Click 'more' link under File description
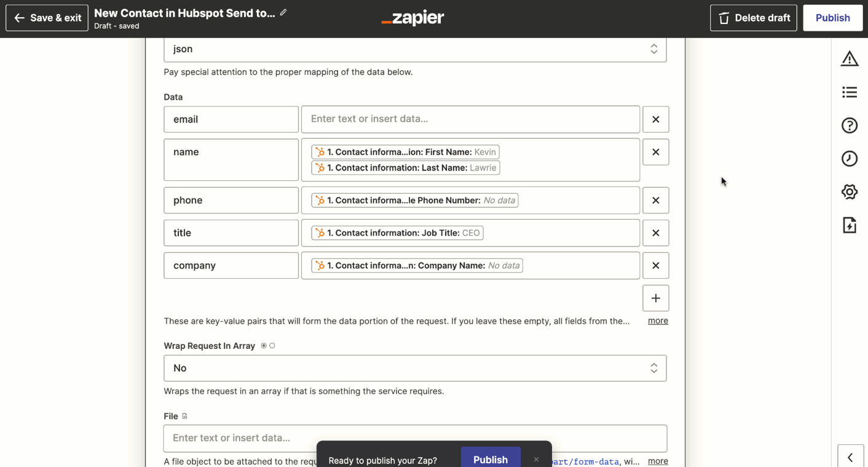Image resolution: width=868 pixels, height=467 pixels. click(x=658, y=461)
